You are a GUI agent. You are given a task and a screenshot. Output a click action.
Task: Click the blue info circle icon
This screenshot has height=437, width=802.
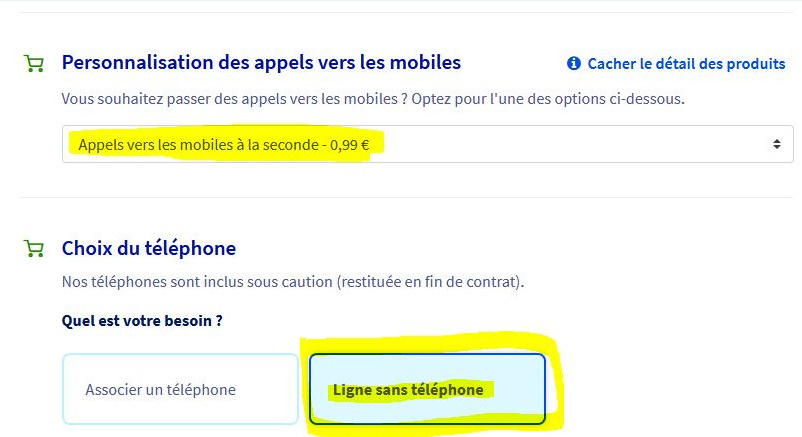tap(573, 64)
